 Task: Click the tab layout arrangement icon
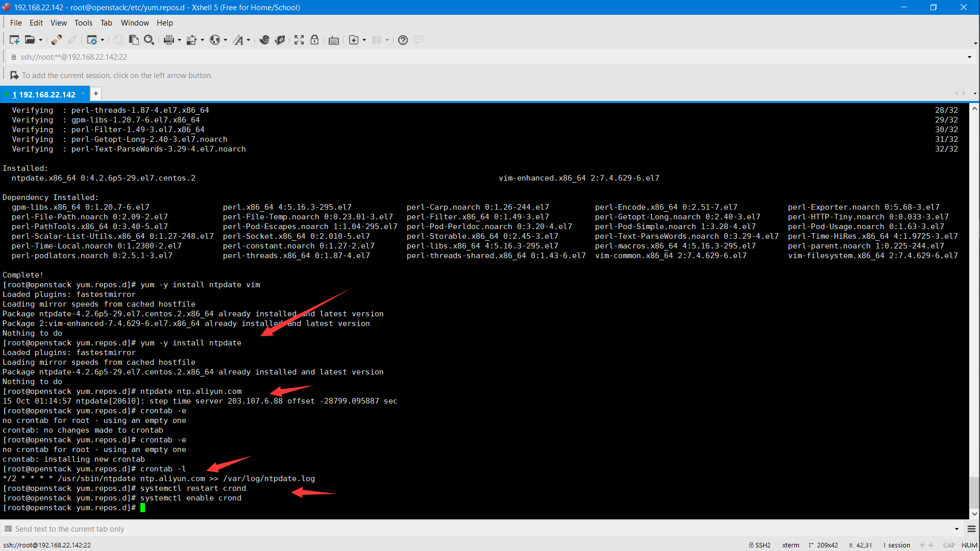tap(377, 40)
